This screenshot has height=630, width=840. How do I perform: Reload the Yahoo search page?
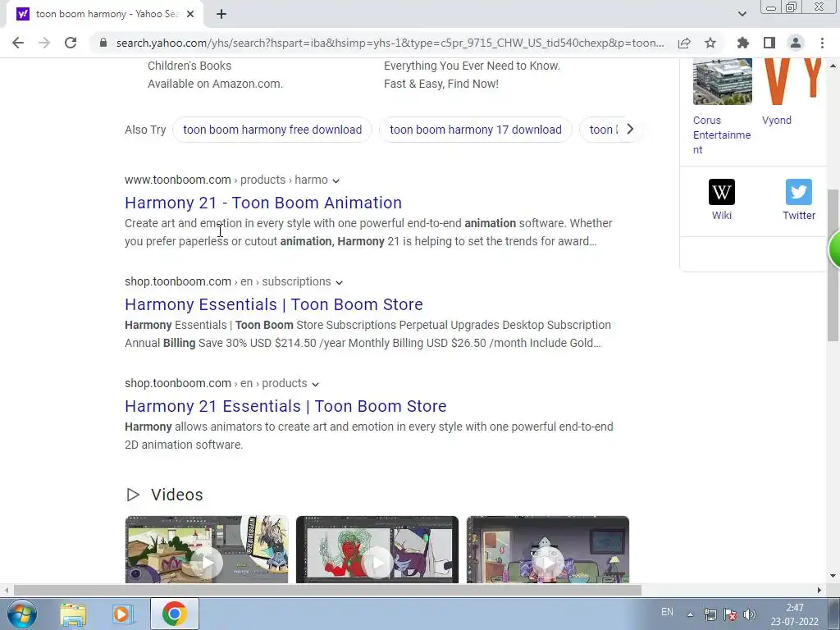[71, 43]
